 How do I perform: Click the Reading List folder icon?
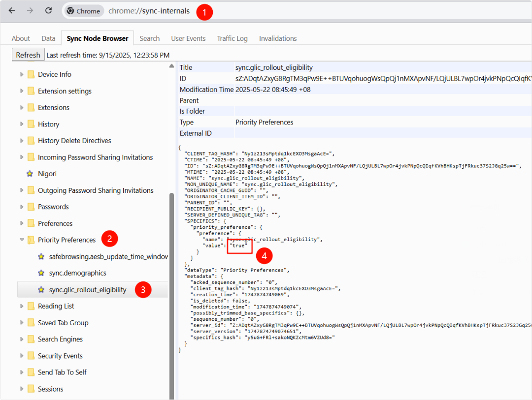click(31, 306)
